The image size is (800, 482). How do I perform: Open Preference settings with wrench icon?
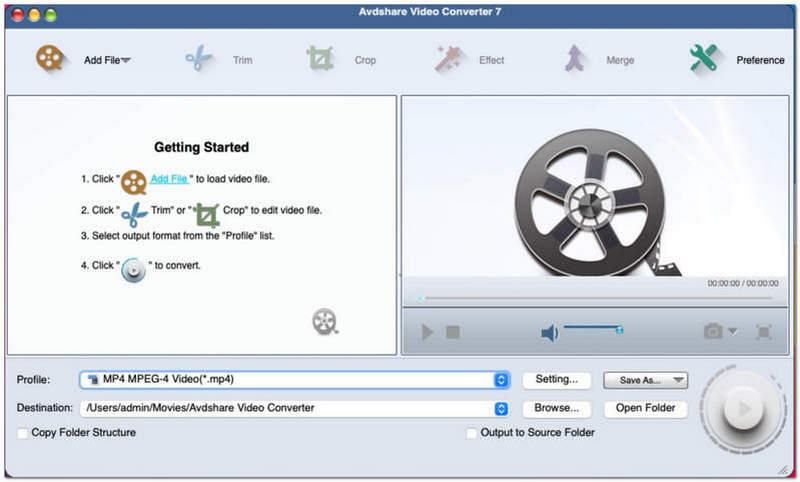coord(704,59)
